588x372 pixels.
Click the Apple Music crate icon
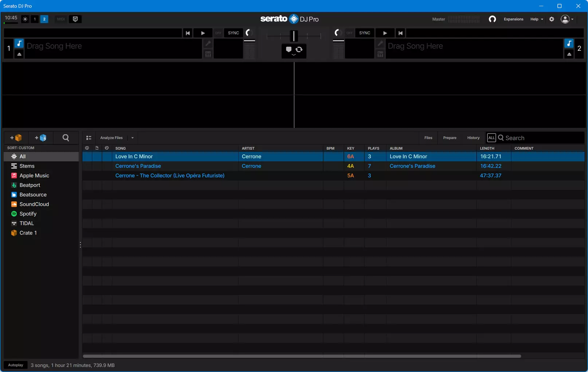tap(14, 175)
